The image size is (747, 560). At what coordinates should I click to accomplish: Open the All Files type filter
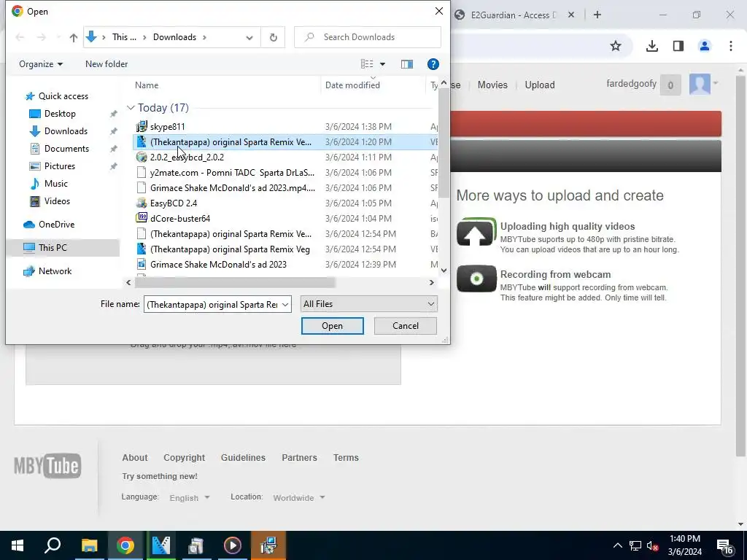(x=368, y=304)
